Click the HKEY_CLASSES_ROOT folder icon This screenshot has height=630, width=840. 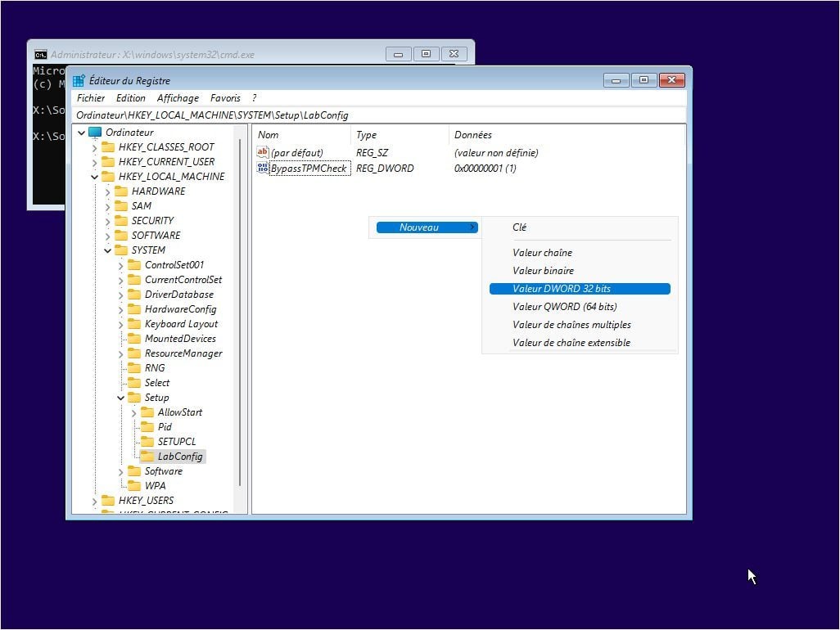[108, 147]
